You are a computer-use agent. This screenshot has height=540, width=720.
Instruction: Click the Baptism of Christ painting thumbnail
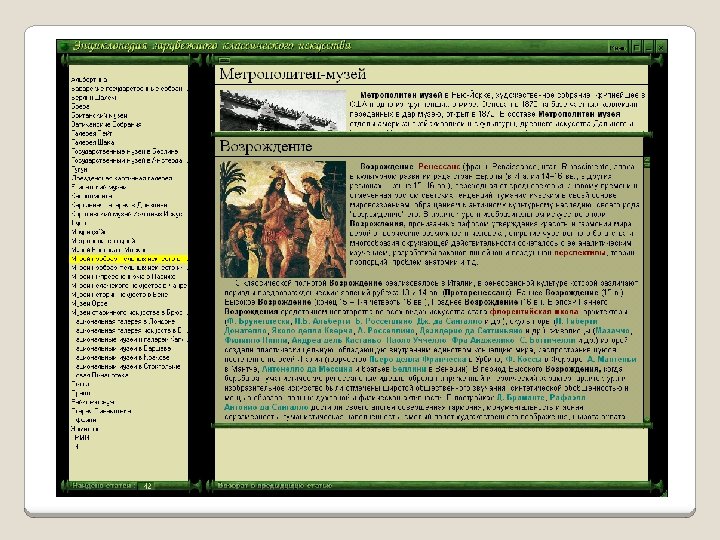click(282, 219)
